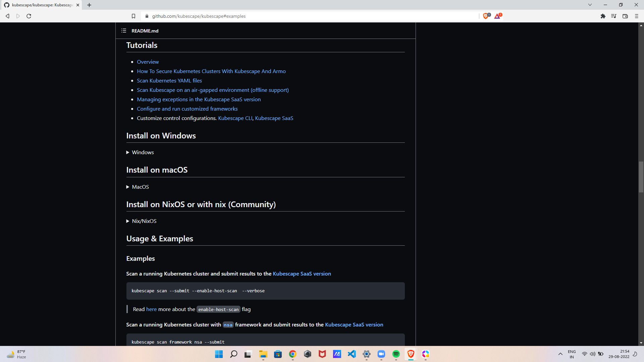Open Brave Rewards triangle icon
This screenshot has width=644, height=362.
497,16
